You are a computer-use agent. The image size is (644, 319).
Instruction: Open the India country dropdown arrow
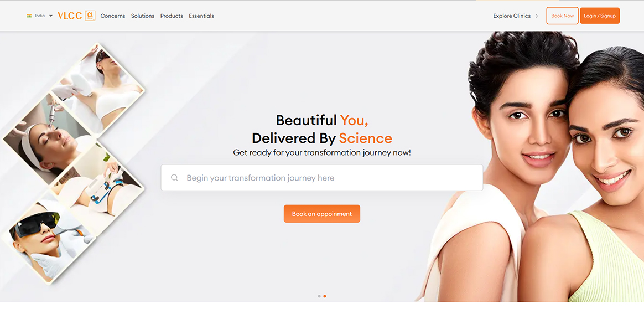point(51,16)
